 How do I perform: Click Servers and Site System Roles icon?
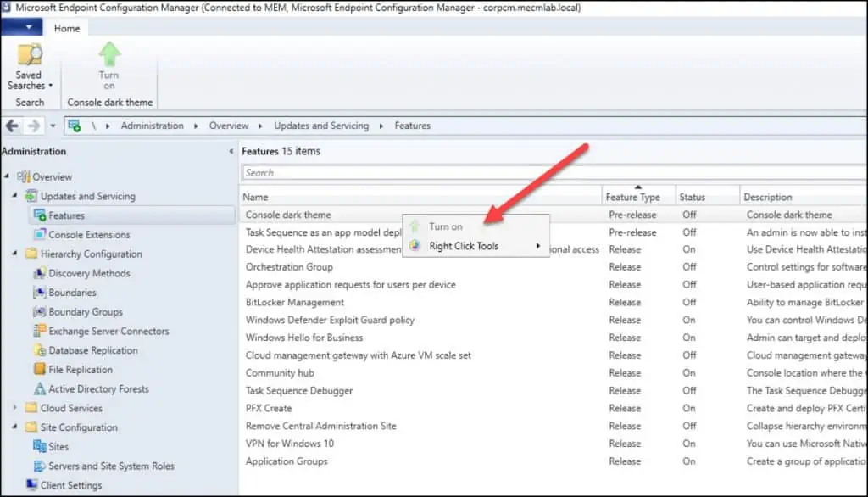(x=40, y=466)
